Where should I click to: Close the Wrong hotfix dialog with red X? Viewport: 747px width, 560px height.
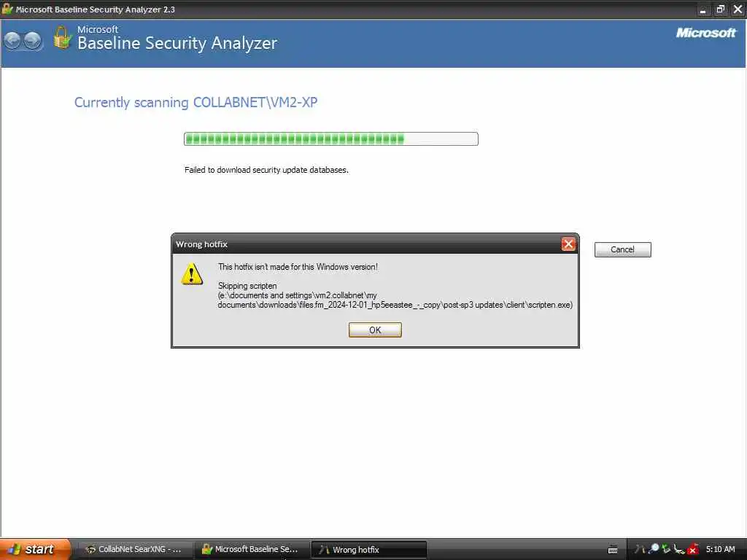pos(568,244)
